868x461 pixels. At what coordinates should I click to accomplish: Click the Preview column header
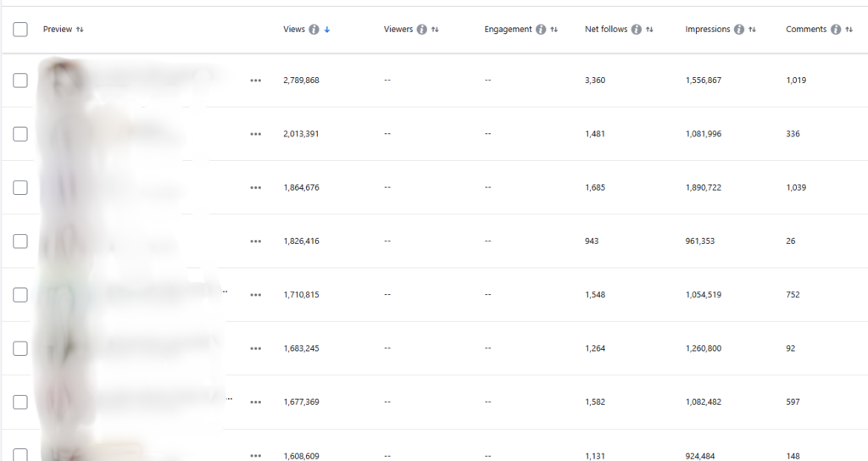[x=58, y=30]
